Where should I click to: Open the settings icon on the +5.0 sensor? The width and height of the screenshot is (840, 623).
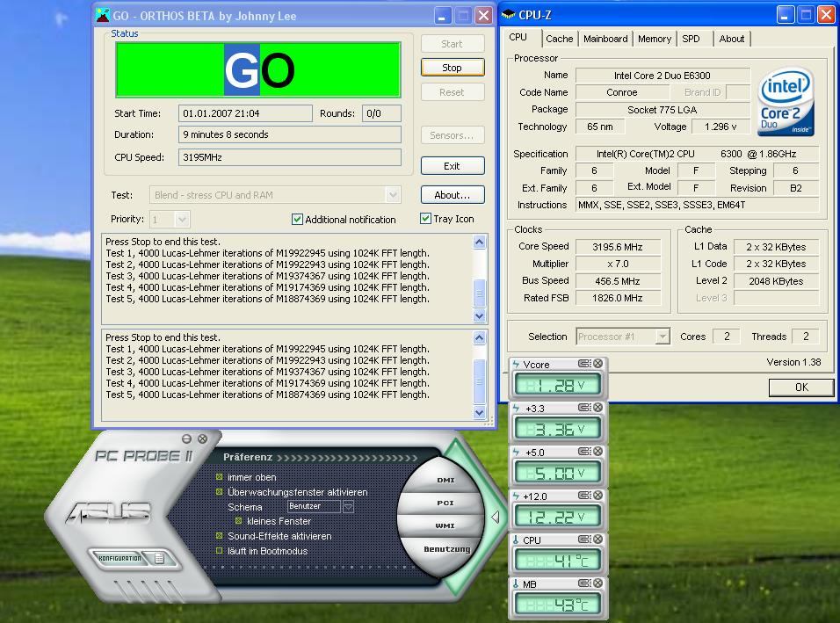point(584,452)
